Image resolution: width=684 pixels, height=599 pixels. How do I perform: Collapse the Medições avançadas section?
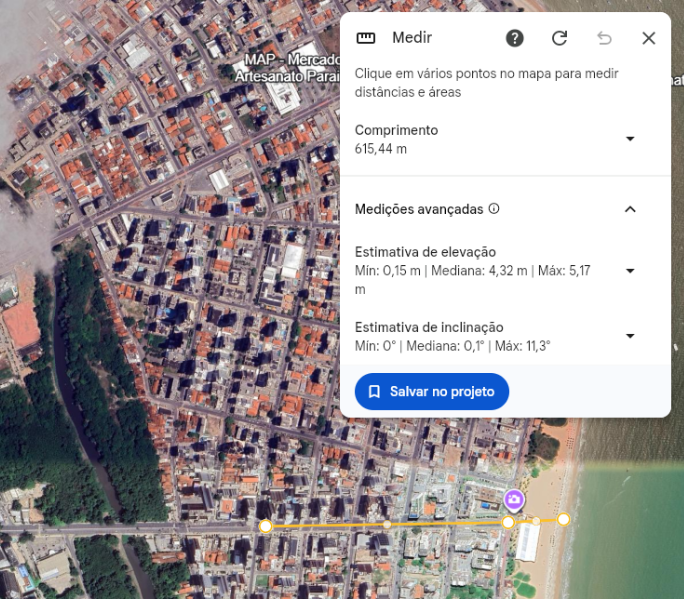pos(630,209)
